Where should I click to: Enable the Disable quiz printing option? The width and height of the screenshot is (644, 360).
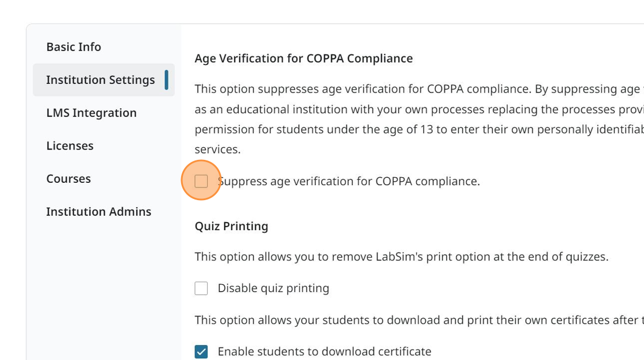[201, 288]
